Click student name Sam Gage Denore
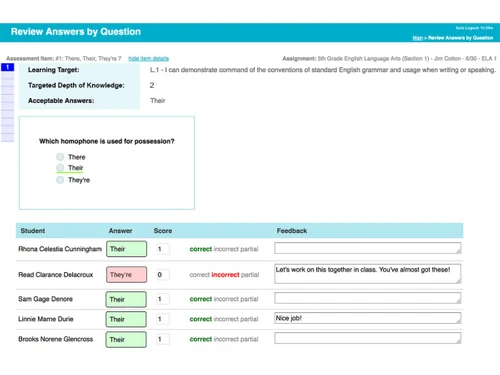Screen dimensions: 500x375 tap(45, 299)
